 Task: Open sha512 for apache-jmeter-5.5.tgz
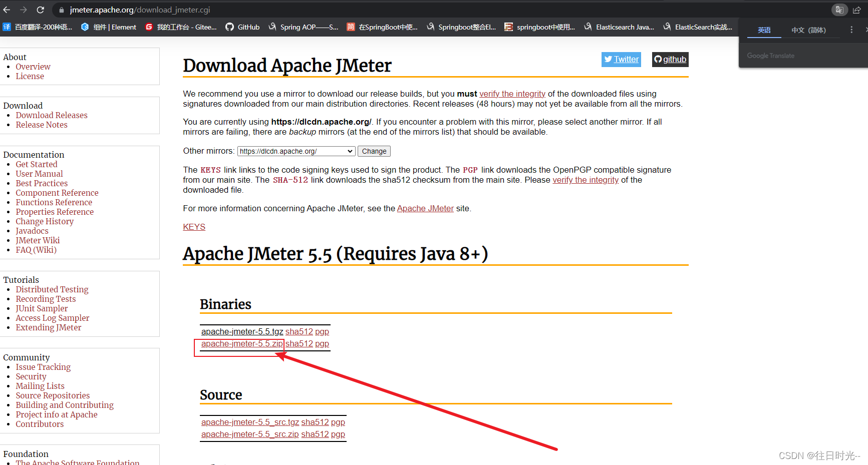(299, 331)
